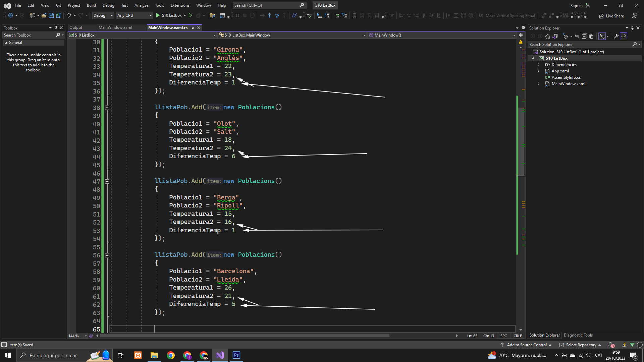Expand the Dependencies tree node

click(539, 65)
